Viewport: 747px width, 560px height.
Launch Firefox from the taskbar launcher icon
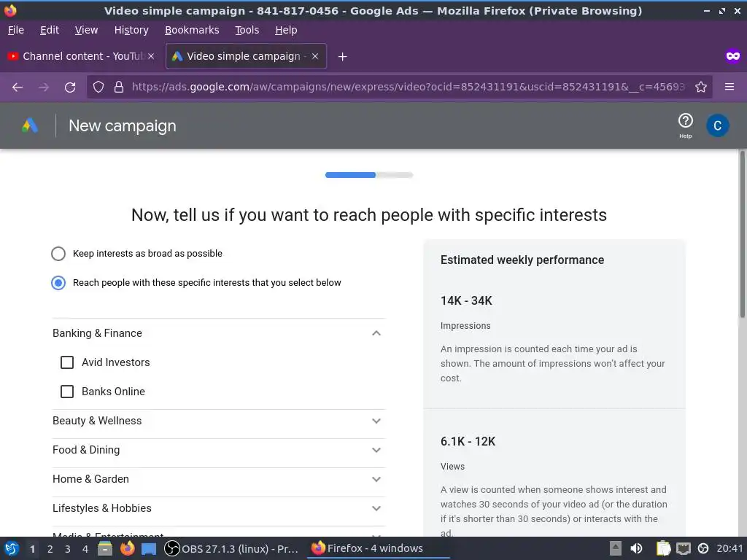(x=127, y=548)
